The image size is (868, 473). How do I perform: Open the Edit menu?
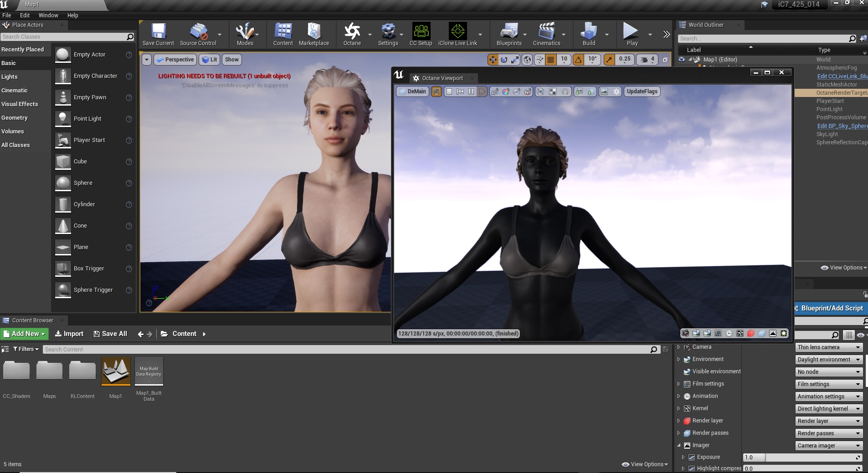25,15
